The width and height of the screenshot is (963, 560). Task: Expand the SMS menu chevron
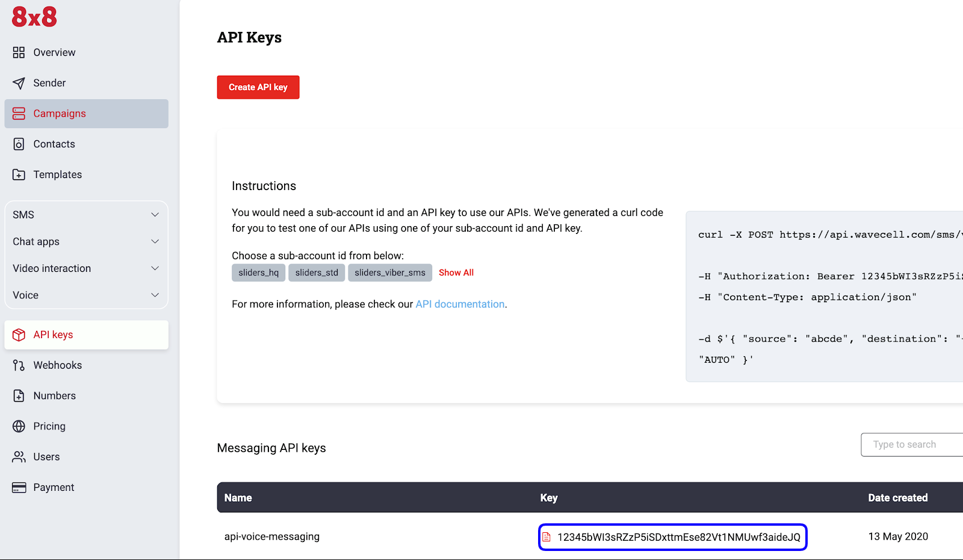tap(155, 215)
